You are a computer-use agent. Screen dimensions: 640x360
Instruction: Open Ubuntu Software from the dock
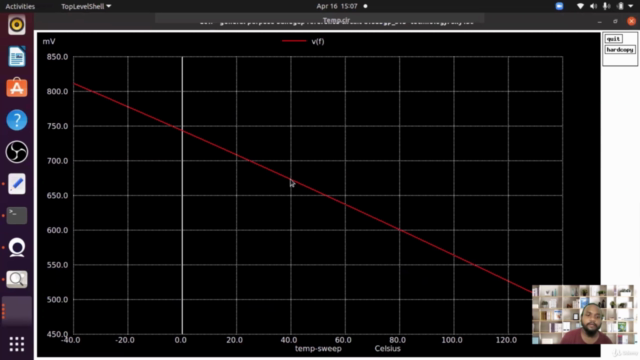point(17,88)
